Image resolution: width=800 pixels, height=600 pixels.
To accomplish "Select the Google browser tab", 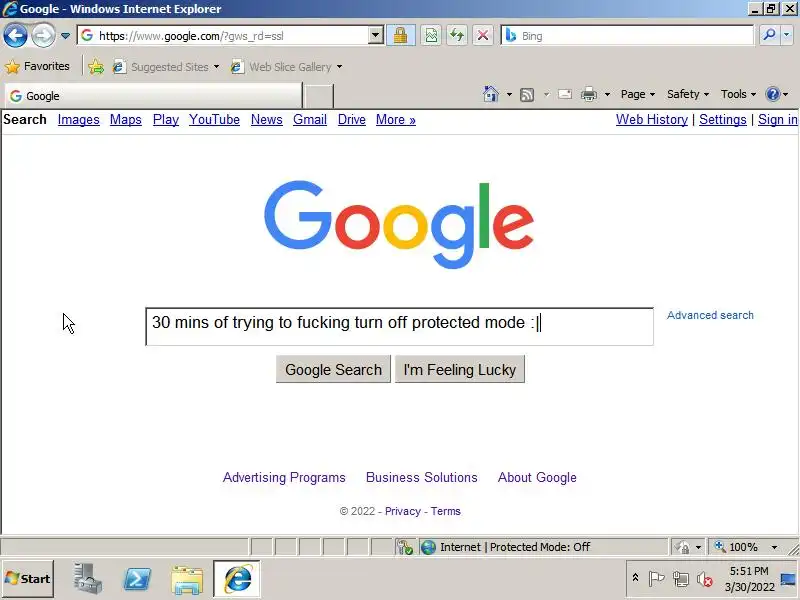I will 153,96.
